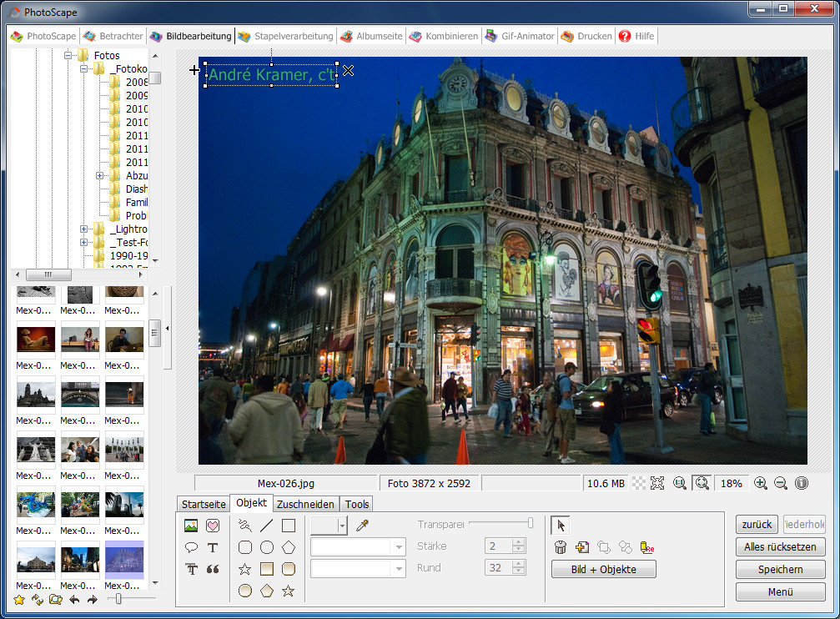
Task: Choose the filled rounded rectangle shape
Action: pyautogui.click(x=289, y=569)
